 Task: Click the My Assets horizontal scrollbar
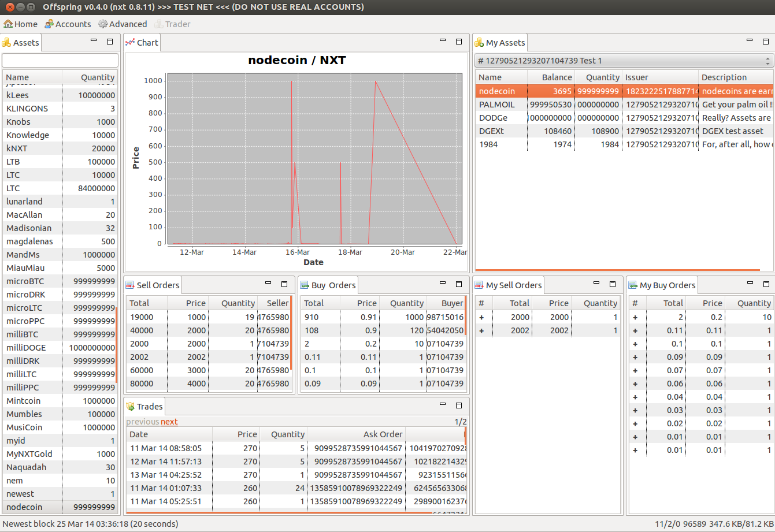click(617, 270)
